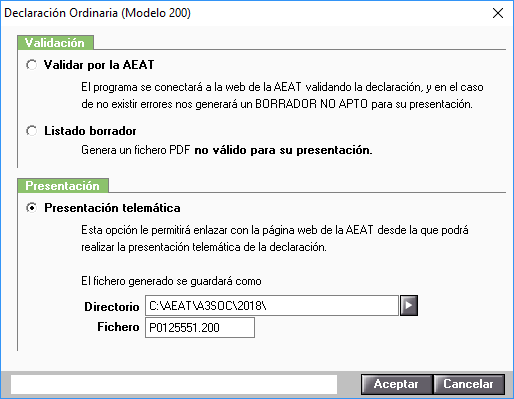Image resolution: width=514 pixels, height=399 pixels.
Task: Click the 'Validar por la AEAT' label
Action: tap(99, 65)
